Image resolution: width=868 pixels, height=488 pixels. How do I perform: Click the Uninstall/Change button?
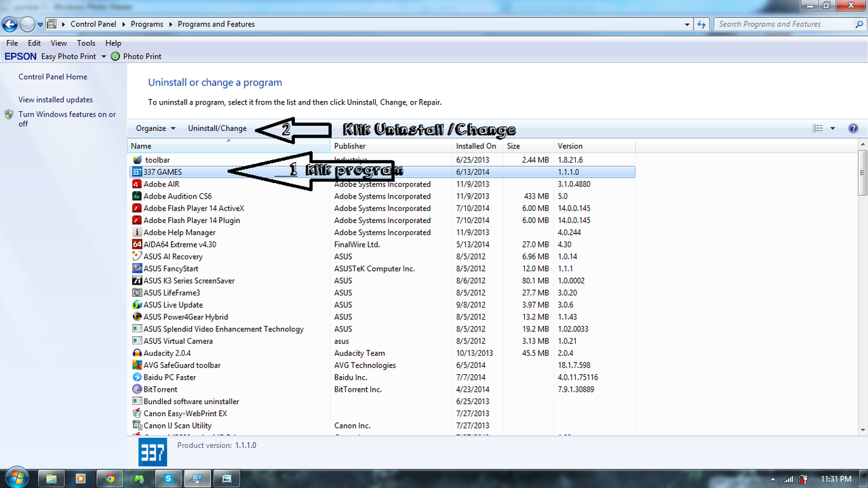point(218,128)
